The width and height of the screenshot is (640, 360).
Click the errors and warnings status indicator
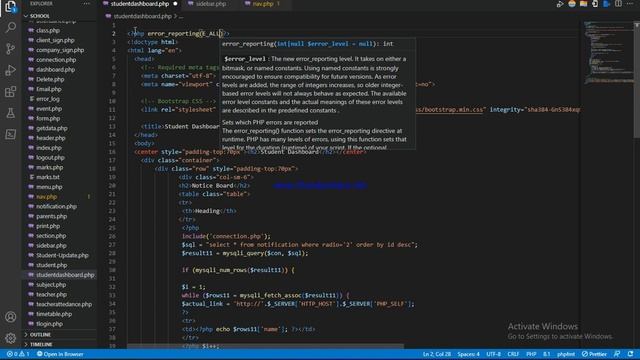(18, 354)
